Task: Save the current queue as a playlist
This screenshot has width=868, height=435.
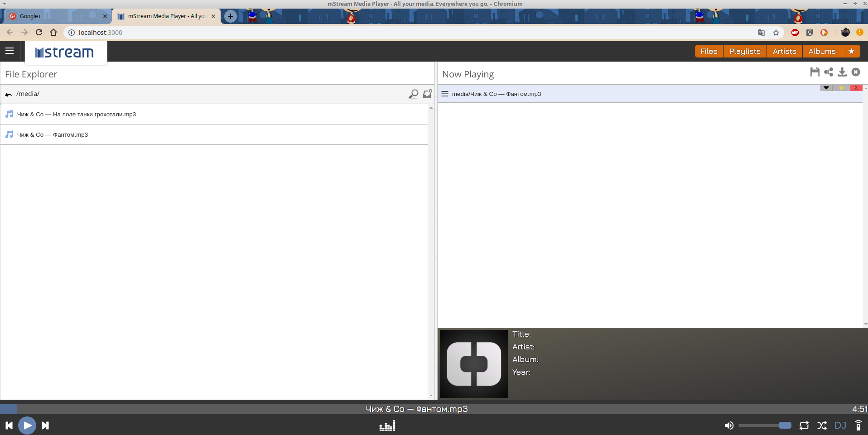Action: tap(815, 72)
